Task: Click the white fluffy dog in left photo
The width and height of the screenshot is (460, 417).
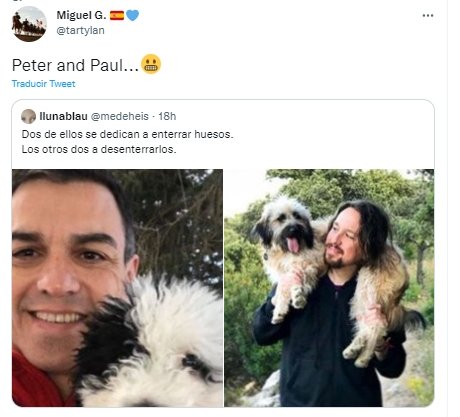Action: [x=152, y=343]
